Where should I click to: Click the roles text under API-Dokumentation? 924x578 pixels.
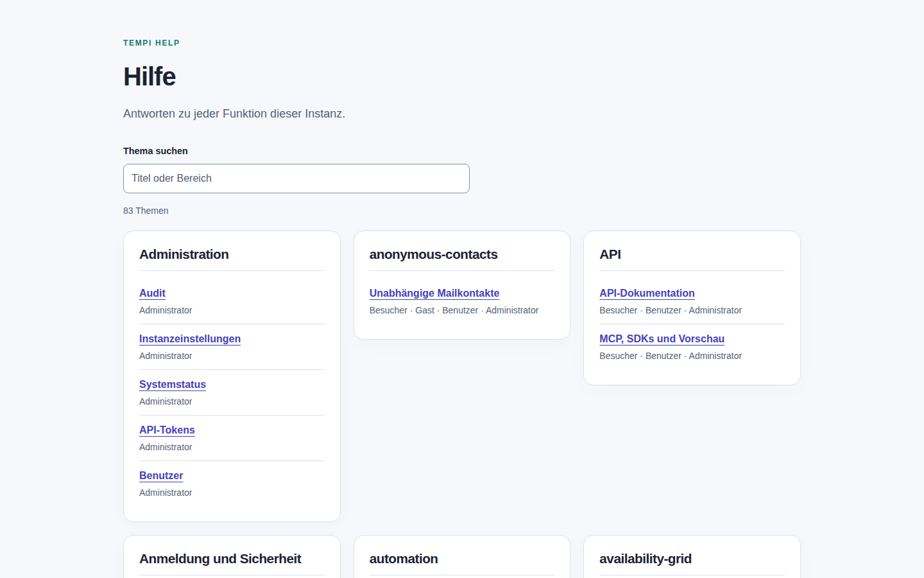click(x=671, y=310)
